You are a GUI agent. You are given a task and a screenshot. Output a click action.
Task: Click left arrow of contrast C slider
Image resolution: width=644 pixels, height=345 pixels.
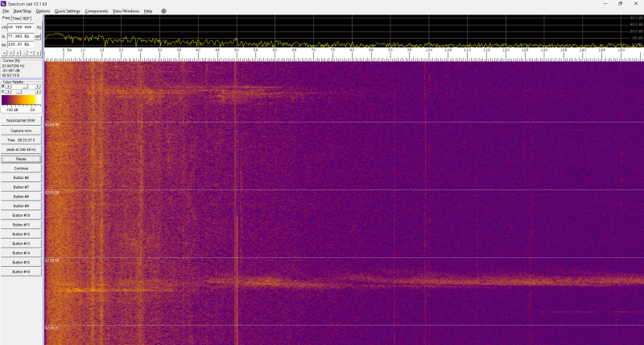point(8,91)
